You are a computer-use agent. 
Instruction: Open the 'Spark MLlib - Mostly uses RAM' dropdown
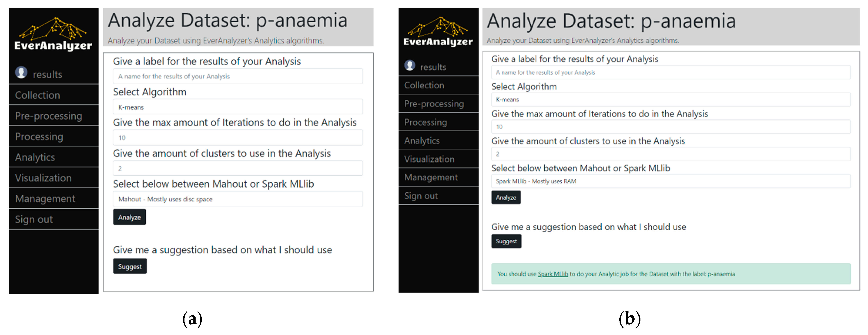[x=670, y=181]
